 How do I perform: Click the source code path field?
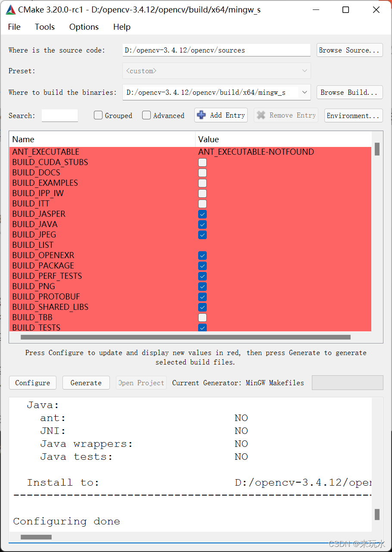(216, 50)
